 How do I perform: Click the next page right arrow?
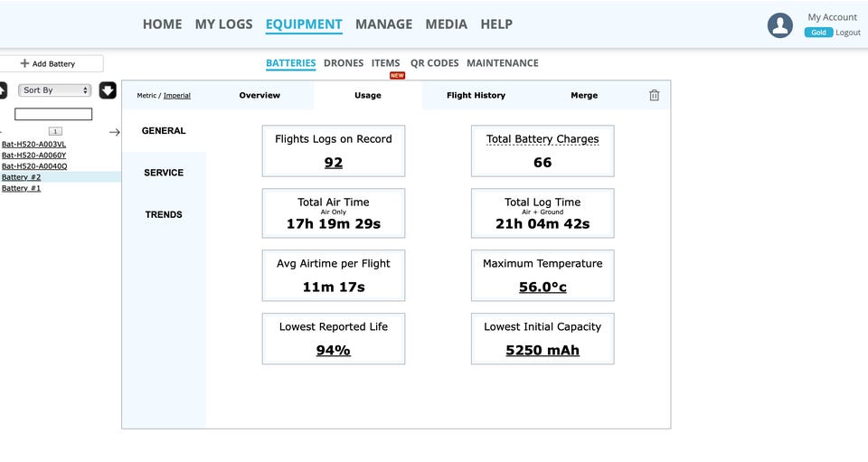[114, 132]
